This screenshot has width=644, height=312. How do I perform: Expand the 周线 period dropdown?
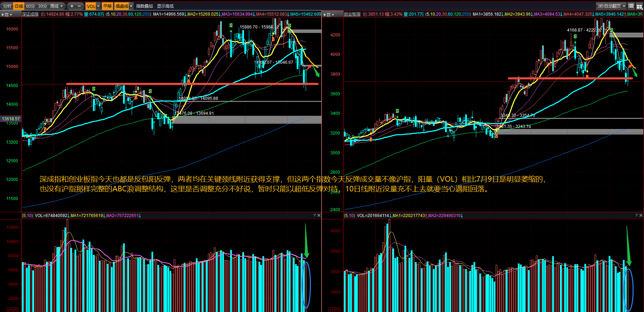57,6
